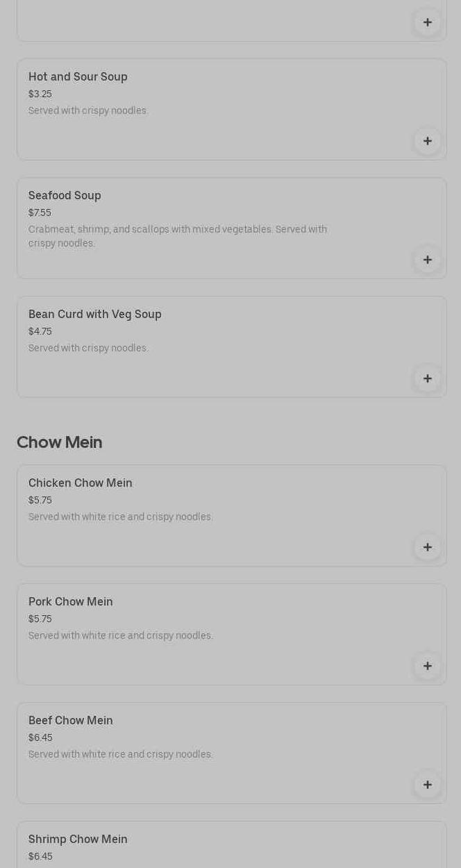Open the Hot and Sour Soup item title

coord(78,77)
